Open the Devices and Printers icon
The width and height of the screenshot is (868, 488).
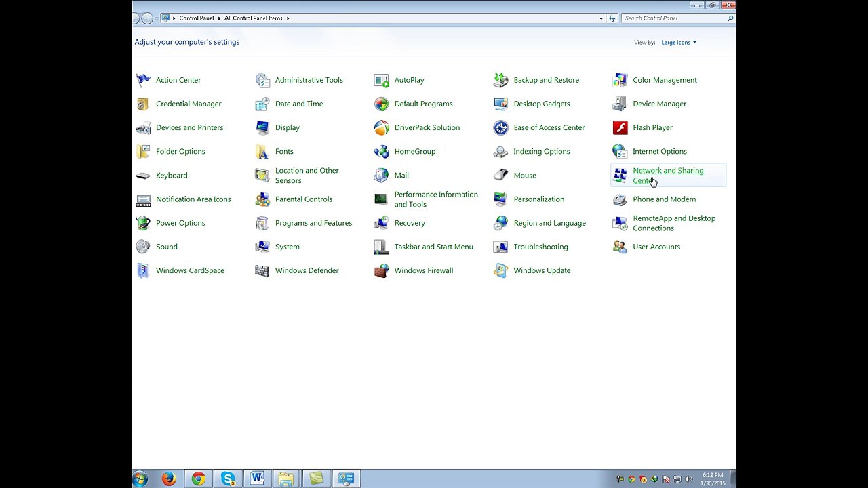pos(143,127)
